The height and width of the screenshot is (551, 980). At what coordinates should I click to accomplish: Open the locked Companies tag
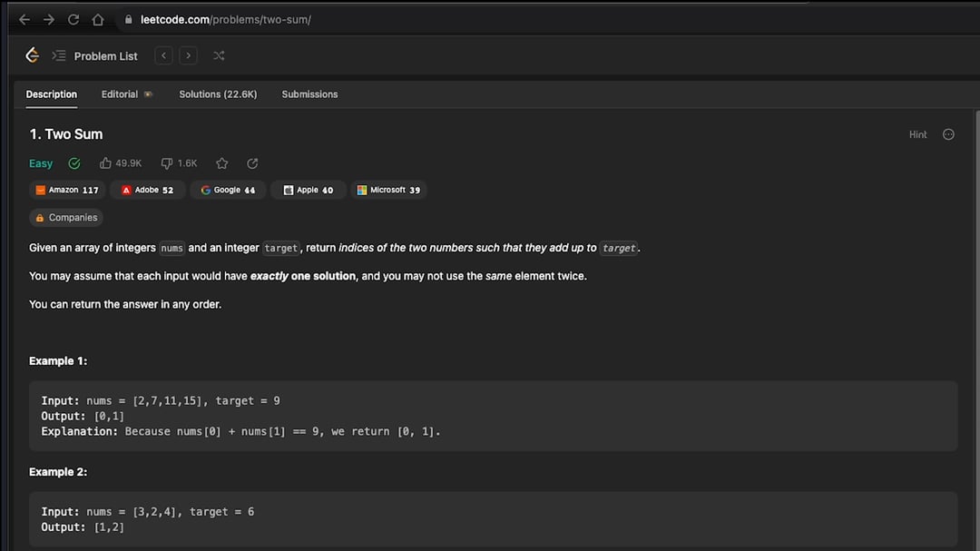[x=66, y=218]
